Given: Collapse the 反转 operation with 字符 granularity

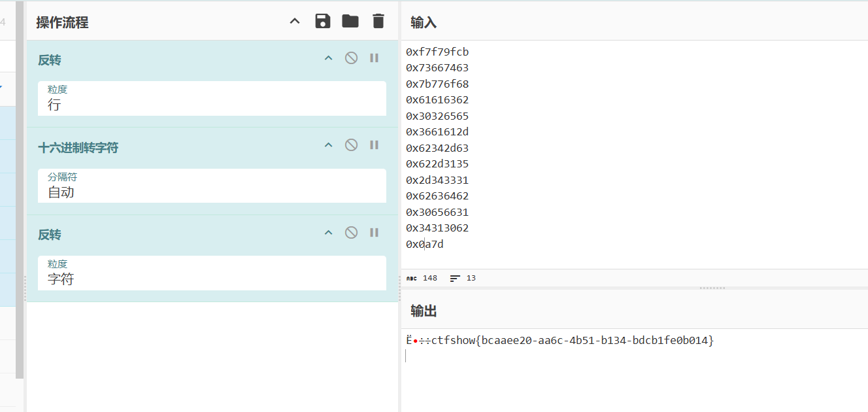Looking at the screenshot, I should click(329, 233).
